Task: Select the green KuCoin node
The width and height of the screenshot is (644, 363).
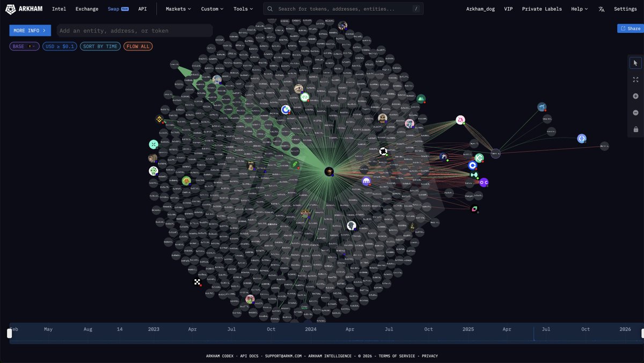Action: coord(479,157)
